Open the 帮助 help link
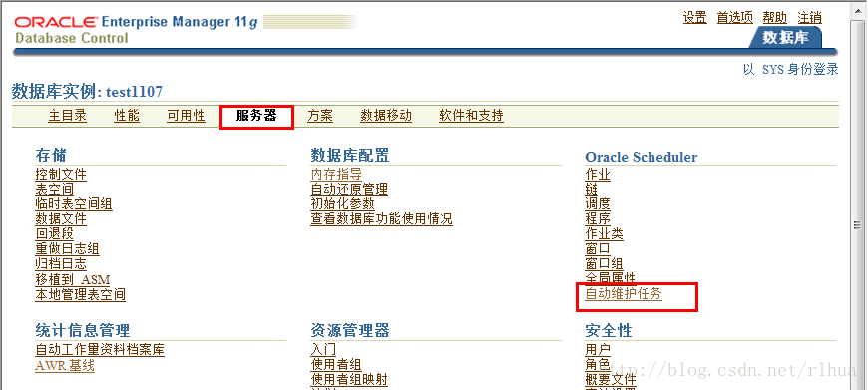Image resolution: width=868 pixels, height=390 pixels. 775,18
